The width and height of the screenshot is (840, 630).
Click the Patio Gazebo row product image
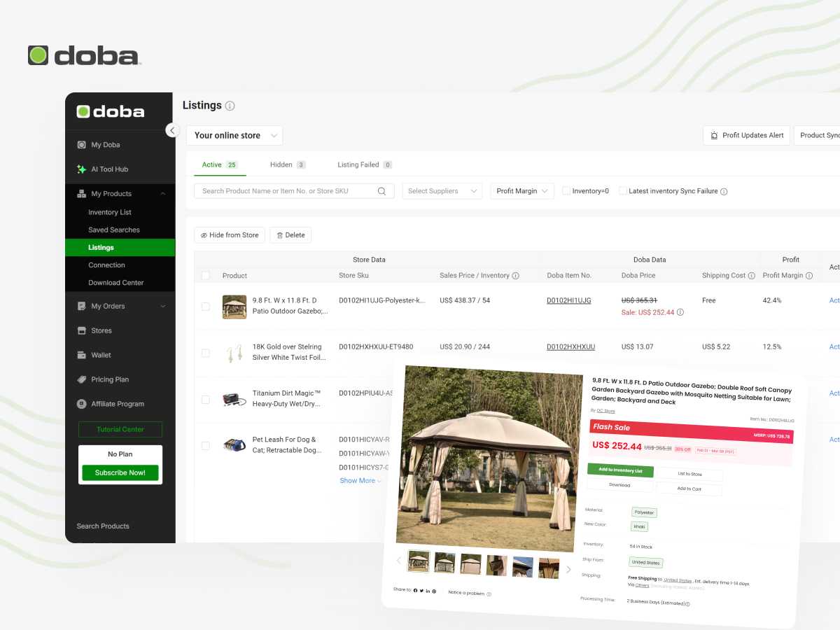(234, 307)
